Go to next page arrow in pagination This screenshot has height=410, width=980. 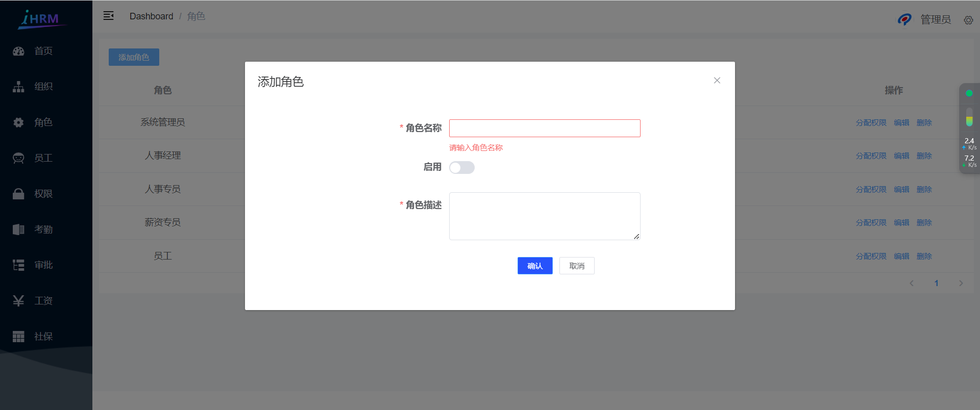961,283
